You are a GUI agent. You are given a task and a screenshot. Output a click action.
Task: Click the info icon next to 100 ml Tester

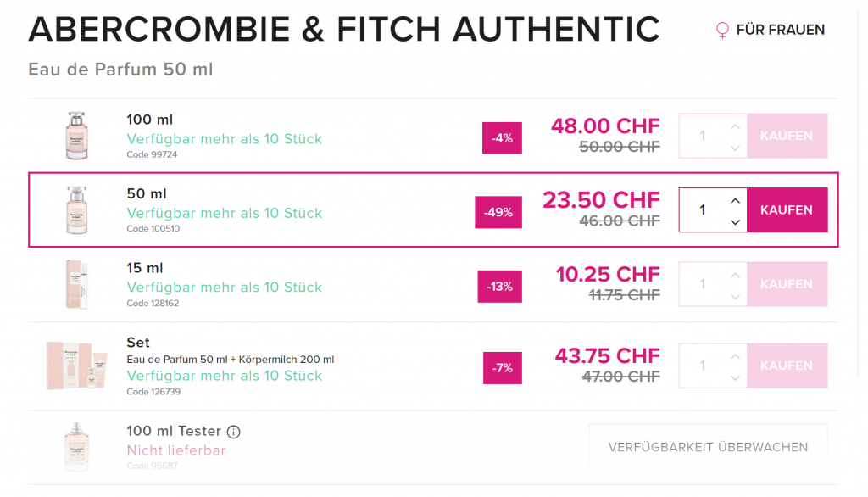coord(234,432)
